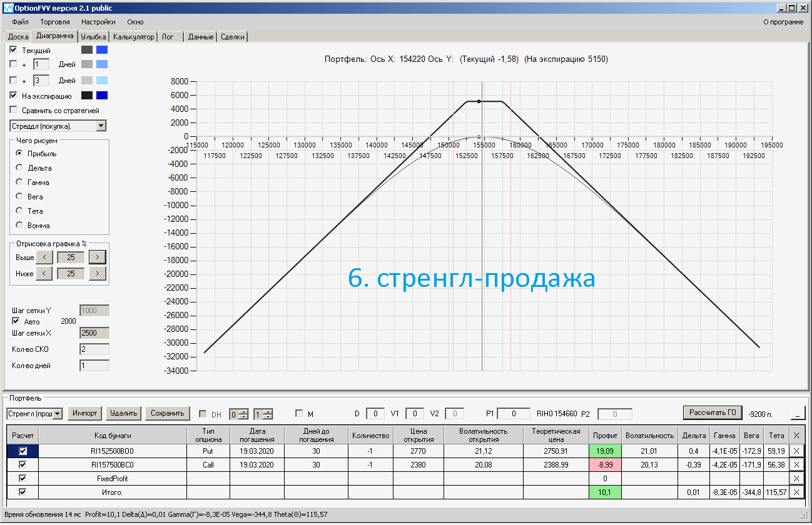The height and width of the screenshot is (525, 812).
Task: Decrease the Выше redraw percentage with left arrow
Action: coord(44,257)
